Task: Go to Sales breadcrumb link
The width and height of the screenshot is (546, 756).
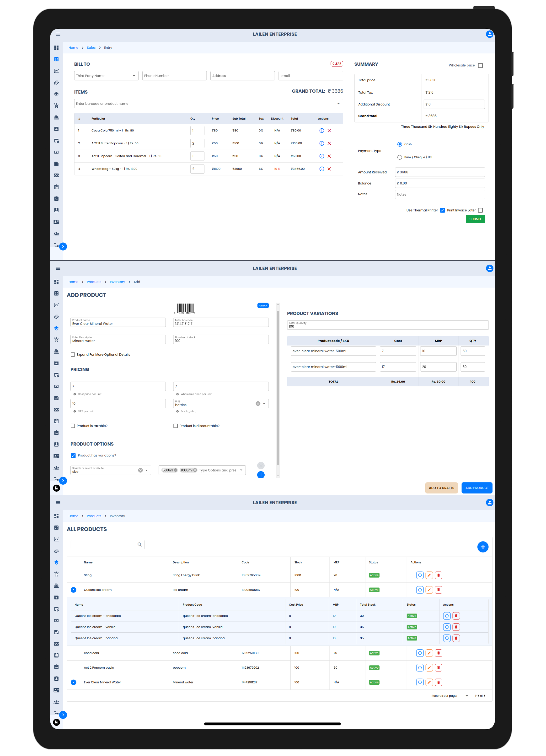Action: (x=91, y=48)
